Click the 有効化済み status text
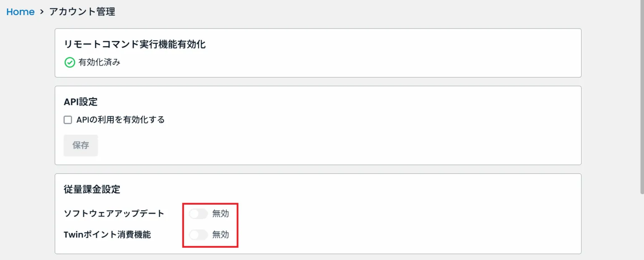The width and height of the screenshot is (644, 260). [99, 63]
